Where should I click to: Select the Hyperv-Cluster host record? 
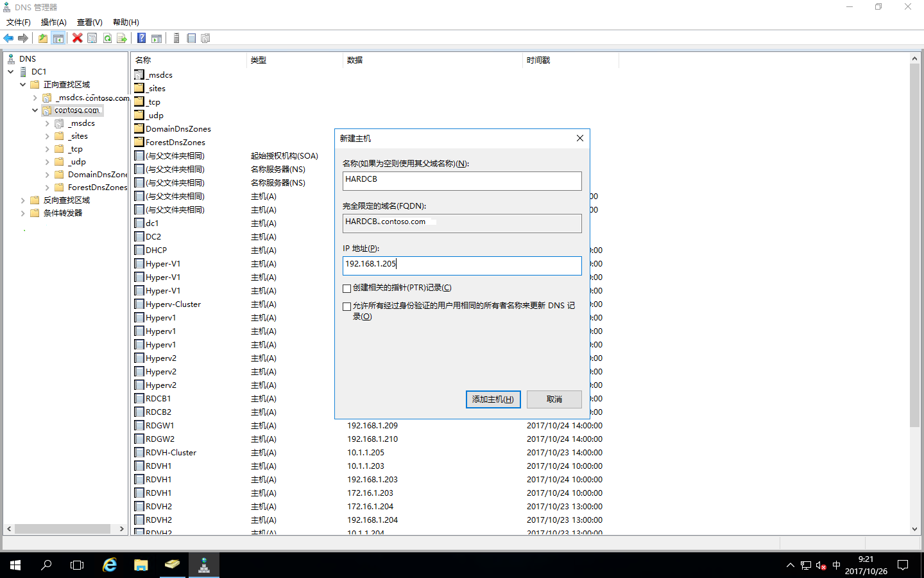pyautogui.click(x=173, y=304)
